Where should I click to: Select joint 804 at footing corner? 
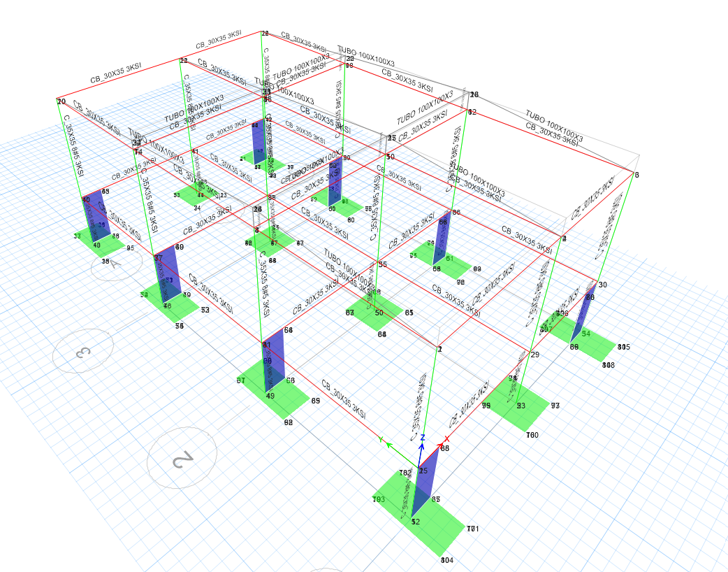tap(446, 560)
